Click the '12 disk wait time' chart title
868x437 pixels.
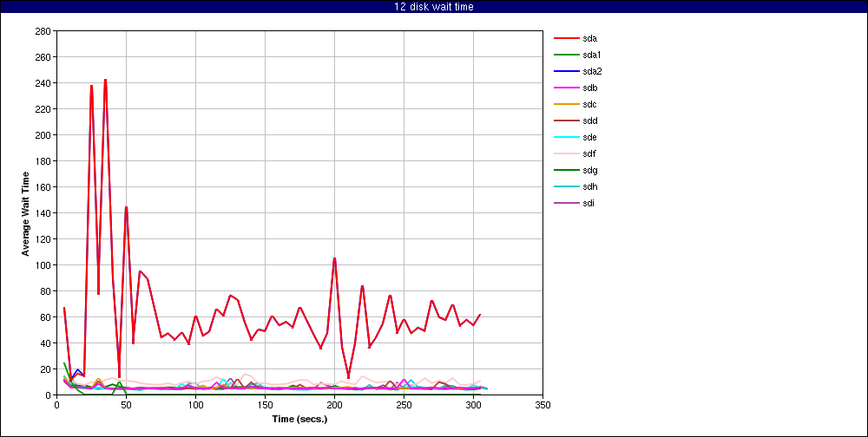tap(434, 7)
